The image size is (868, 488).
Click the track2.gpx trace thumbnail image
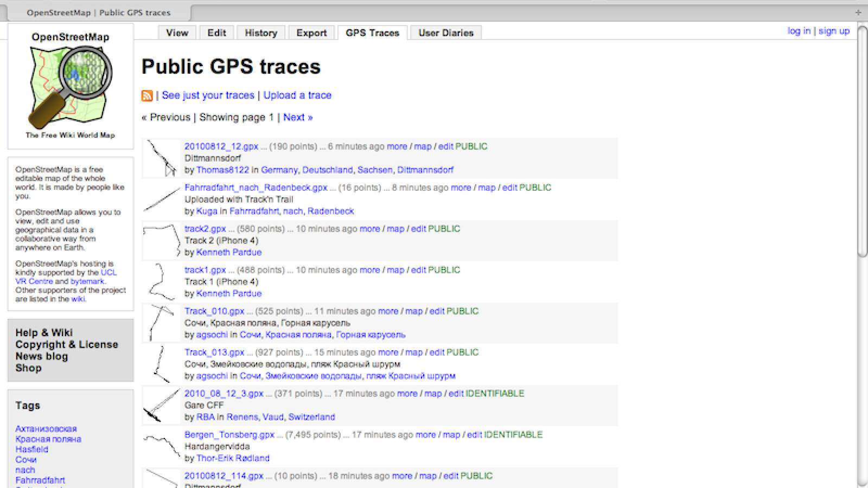coord(161,241)
